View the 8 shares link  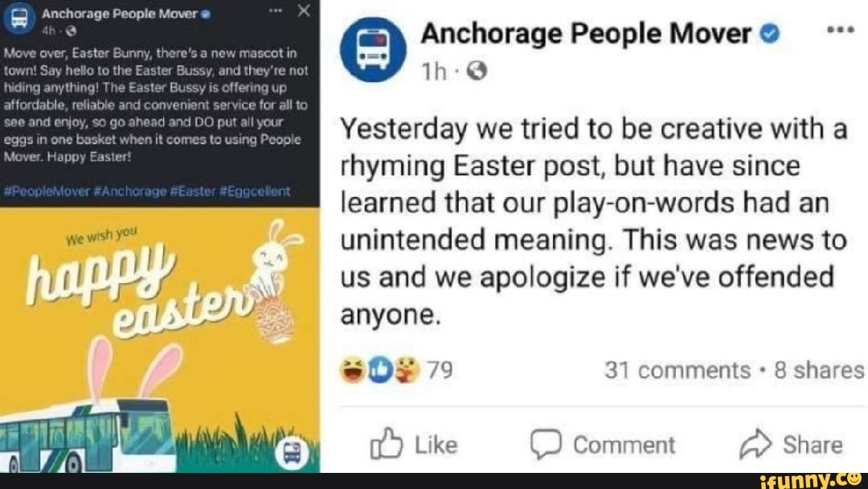[x=819, y=370]
